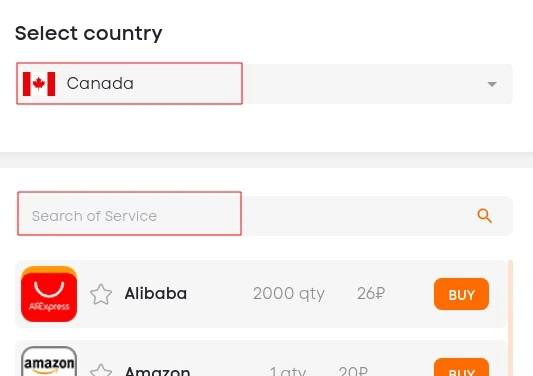Click the AliExpress logo icon

[49, 294]
